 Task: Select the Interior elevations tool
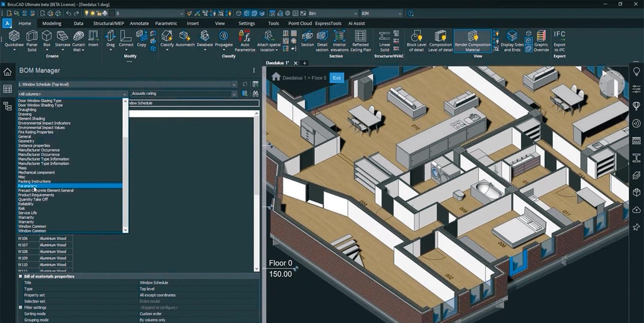pyautogui.click(x=340, y=41)
